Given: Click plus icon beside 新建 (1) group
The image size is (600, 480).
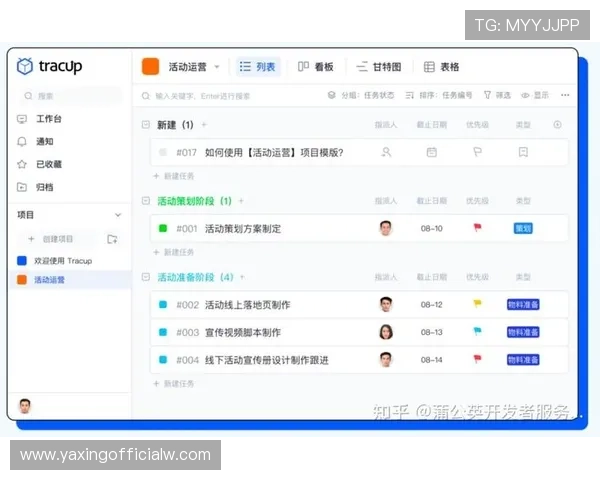Looking at the screenshot, I should pos(204,124).
